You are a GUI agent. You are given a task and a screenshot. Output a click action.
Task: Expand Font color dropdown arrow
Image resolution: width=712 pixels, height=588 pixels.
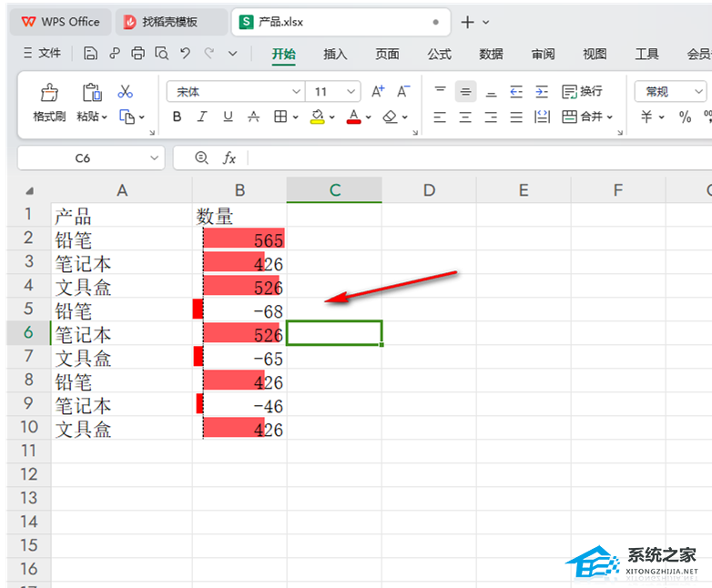point(368,117)
